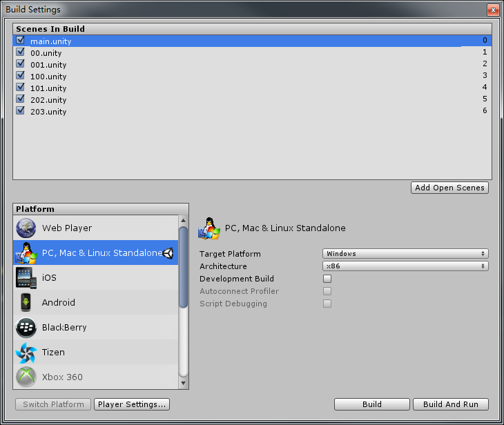The image size is (504, 425).
Task: Click the iOS devices icon
Action: pos(26,277)
